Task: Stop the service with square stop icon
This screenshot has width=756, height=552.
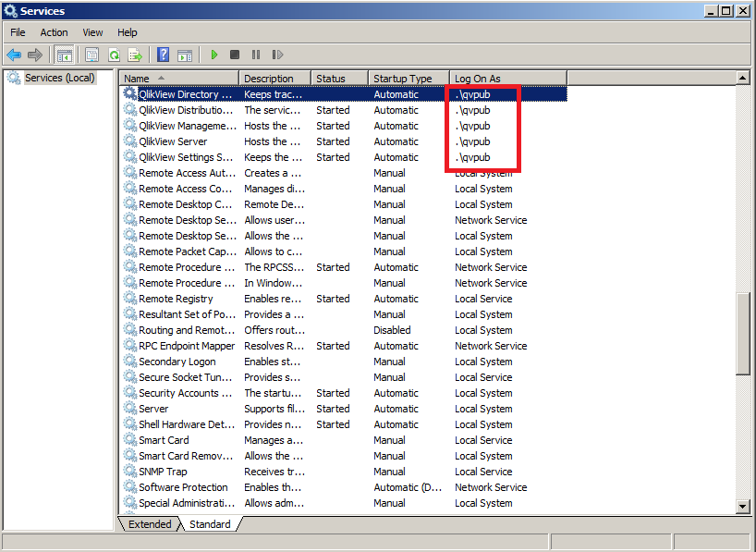Action: [x=235, y=55]
